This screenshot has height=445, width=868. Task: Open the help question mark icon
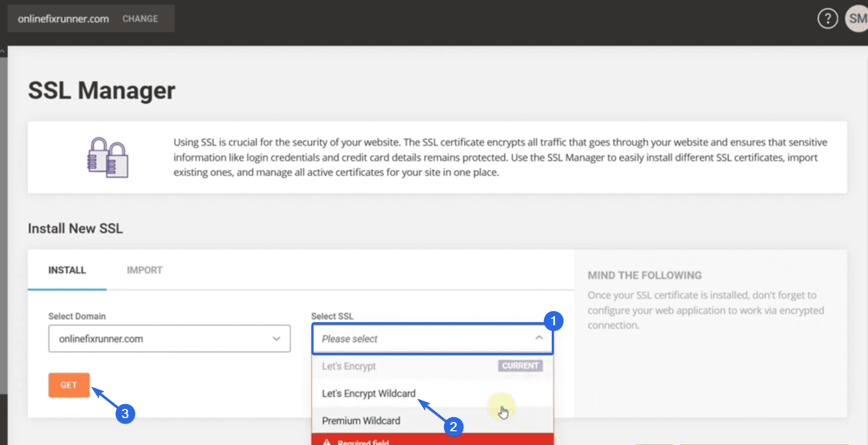(x=828, y=19)
